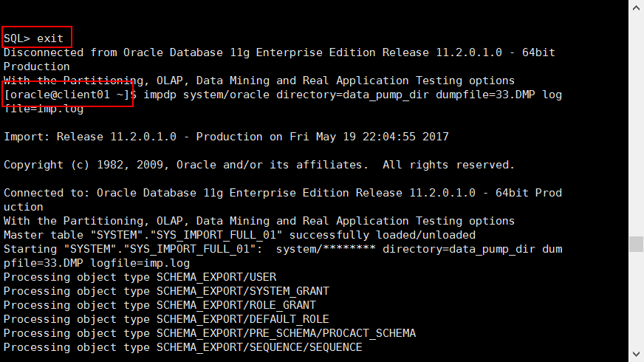Image resolution: width=644 pixels, height=362 pixels.
Task: Click 'system/oracle' credentials in impdp command
Action: (x=226, y=95)
